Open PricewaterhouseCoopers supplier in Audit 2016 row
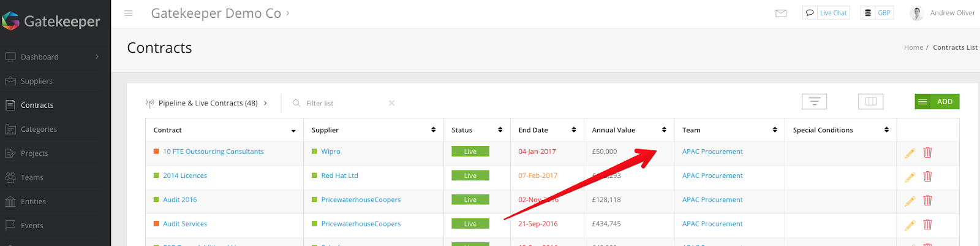This screenshot has width=980, height=246. click(361, 199)
